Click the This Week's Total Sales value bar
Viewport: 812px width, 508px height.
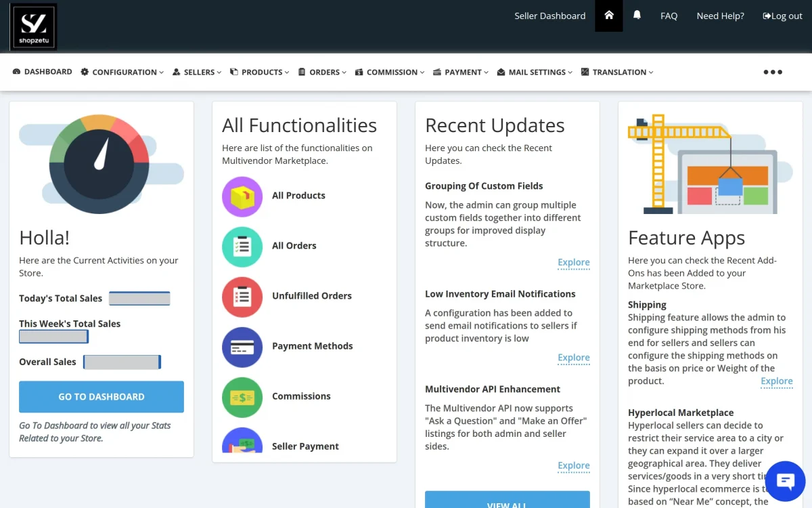tap(53, 337)
